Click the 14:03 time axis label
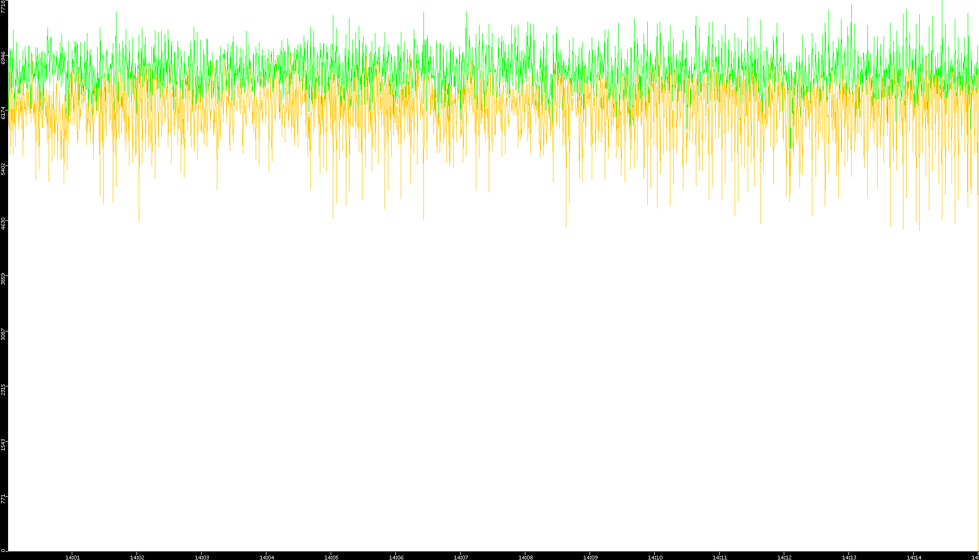Viewport: 979px width, 560px height. 202,557
